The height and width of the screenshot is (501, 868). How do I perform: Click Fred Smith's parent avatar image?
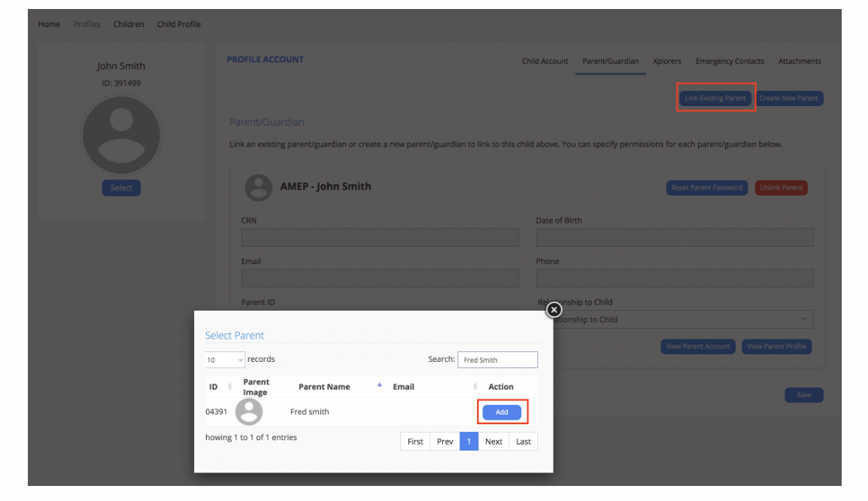pyautogui.click(x=249, y=411)
